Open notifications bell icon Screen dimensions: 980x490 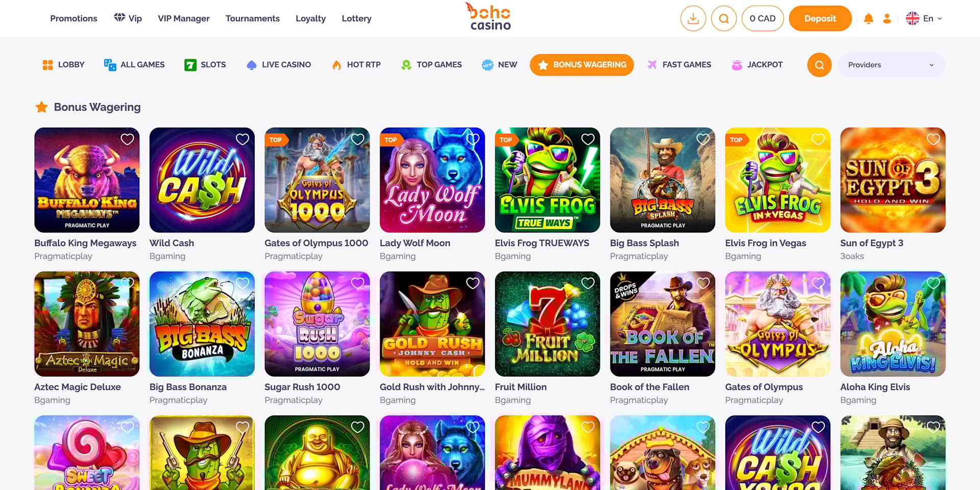coord(868,18)
